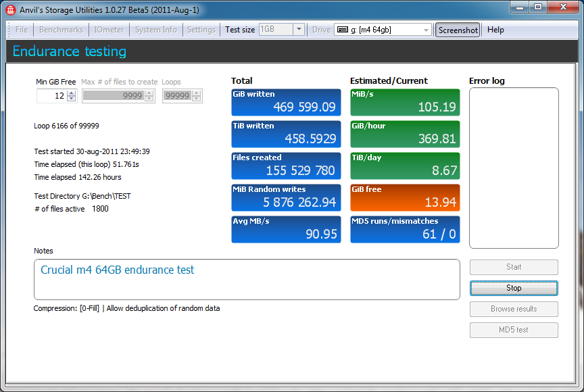
Task: Click the Screenshot button
Action: pyautogui.click(x=458, y=30)
